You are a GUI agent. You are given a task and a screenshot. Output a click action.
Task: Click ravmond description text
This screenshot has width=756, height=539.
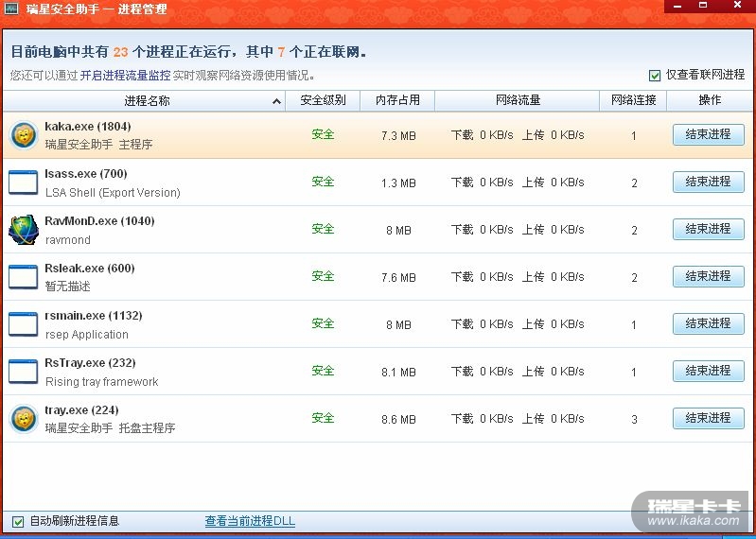click(67, 240)
